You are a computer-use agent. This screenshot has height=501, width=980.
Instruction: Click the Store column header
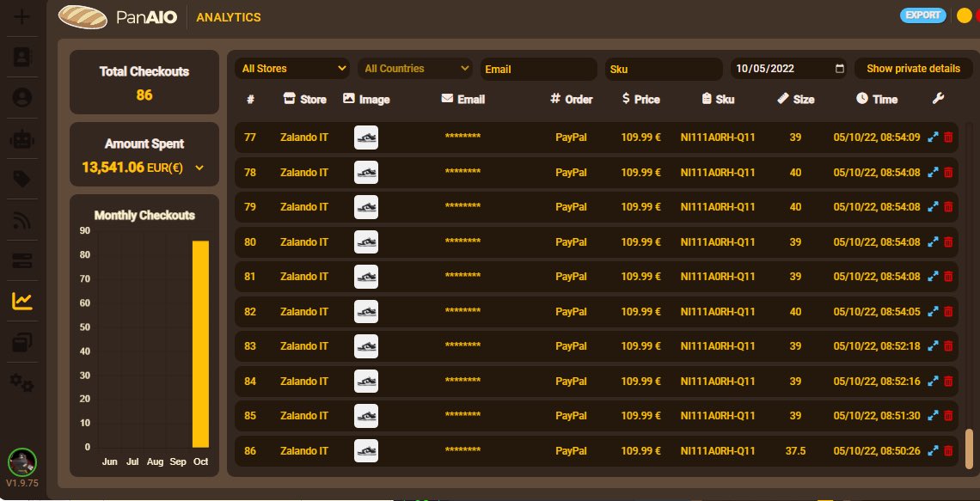pyautogui.click(x=305, y=100)
